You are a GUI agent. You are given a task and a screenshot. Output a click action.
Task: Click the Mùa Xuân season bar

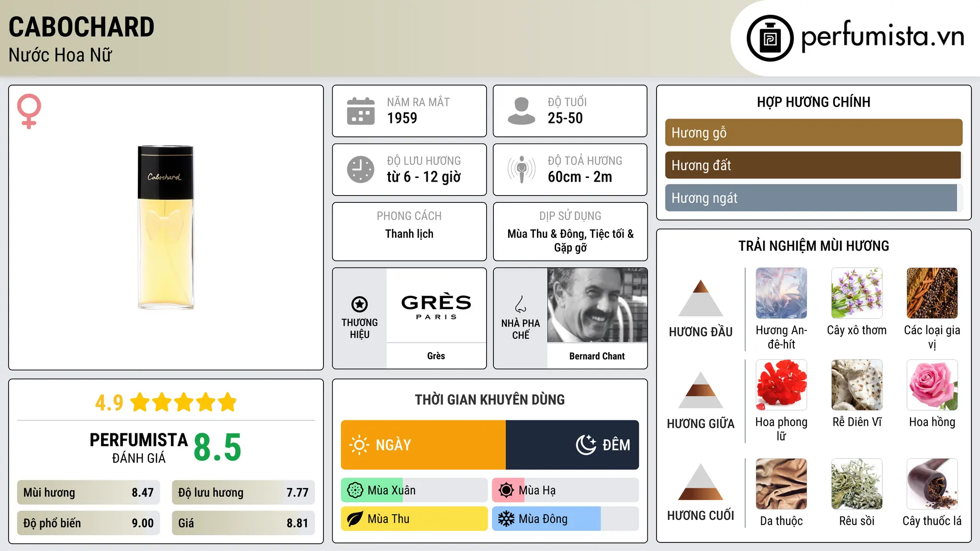tap(414, 490)
